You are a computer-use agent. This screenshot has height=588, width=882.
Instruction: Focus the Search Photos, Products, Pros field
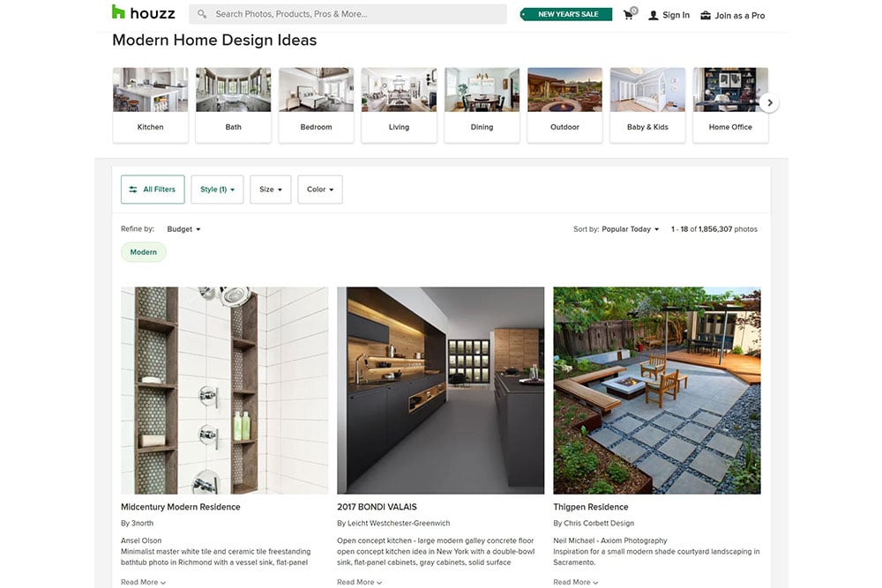point(348,14)
